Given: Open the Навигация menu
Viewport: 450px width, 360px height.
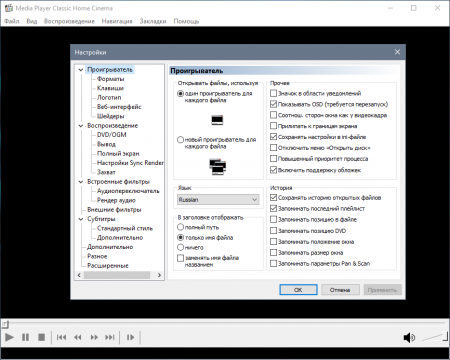Looking at the screenshot, I should [117, 21].
